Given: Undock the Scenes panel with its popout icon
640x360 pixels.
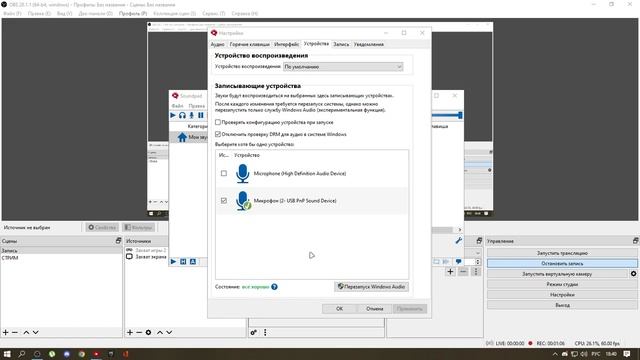Looking at the screenshot, I should 118,240.
